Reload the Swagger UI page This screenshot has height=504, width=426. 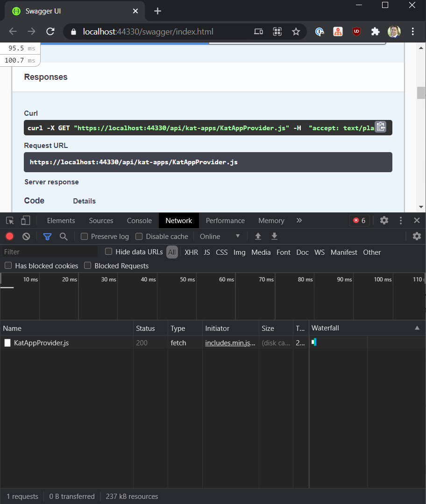coord(50,32)
